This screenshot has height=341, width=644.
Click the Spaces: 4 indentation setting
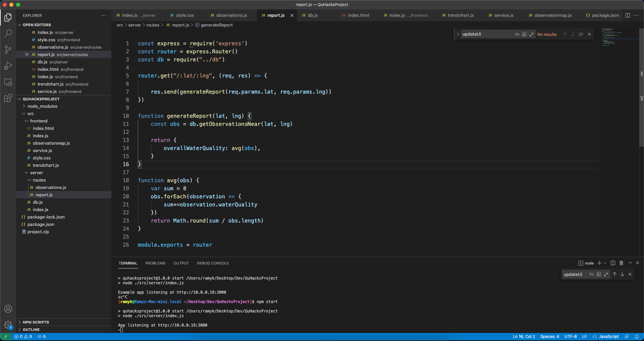(x=549, y=337)
